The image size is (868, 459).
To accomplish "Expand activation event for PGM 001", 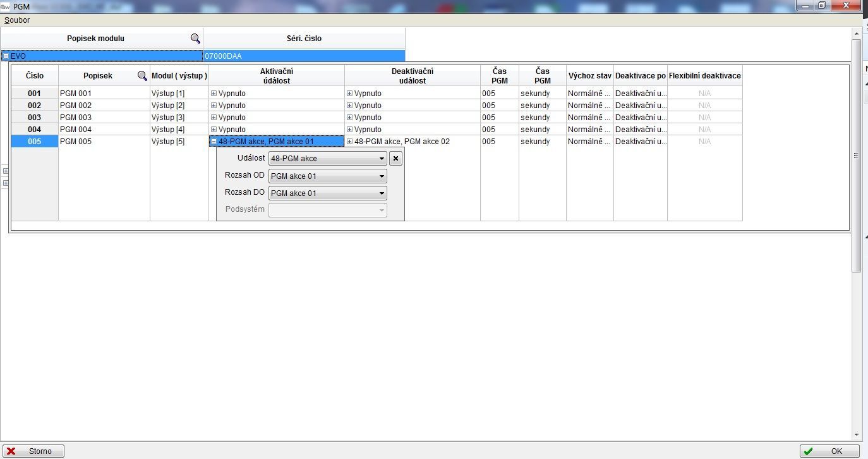I will (x=214, y=94).
